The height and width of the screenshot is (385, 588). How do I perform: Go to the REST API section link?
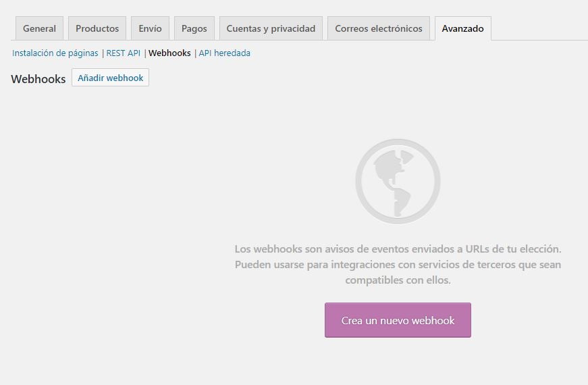click(x=124, y=53)
